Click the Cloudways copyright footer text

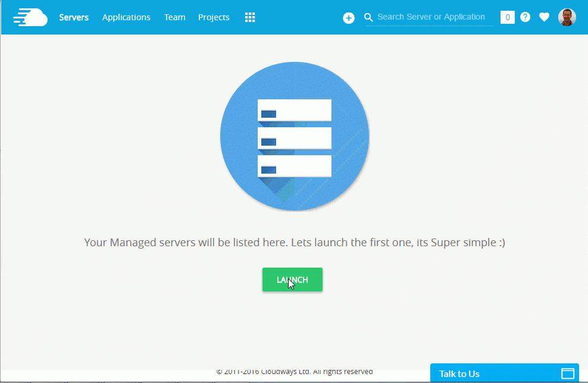295,371
